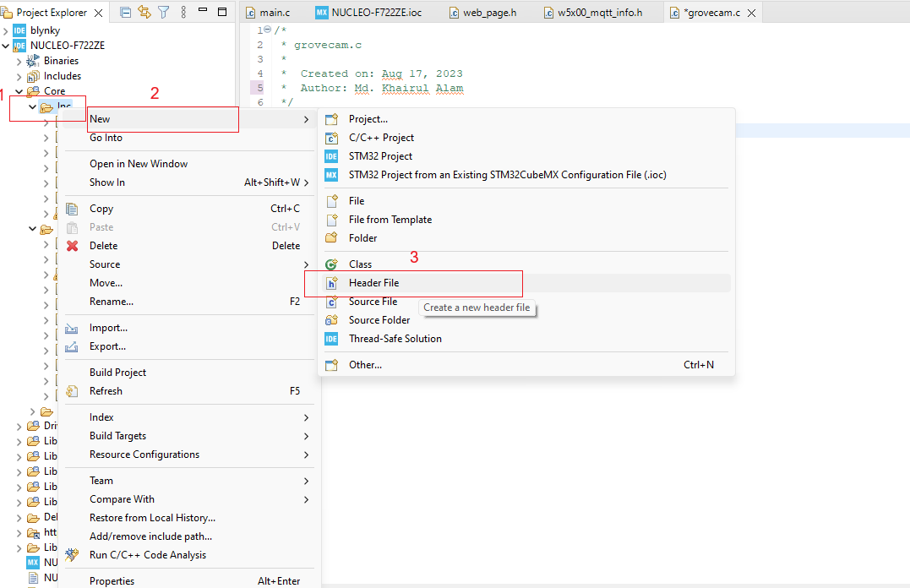
Task: Expand the blynky project node
Action: click(x=6, y=30)
